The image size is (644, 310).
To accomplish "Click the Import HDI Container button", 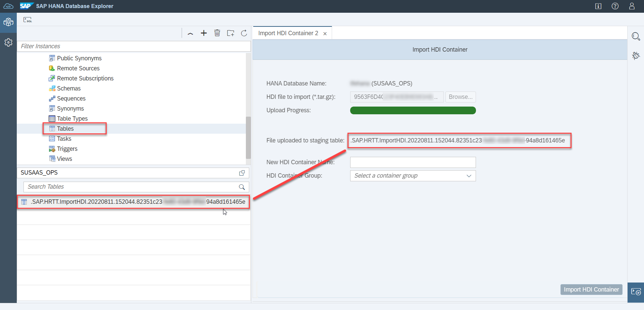I will 591,290.
